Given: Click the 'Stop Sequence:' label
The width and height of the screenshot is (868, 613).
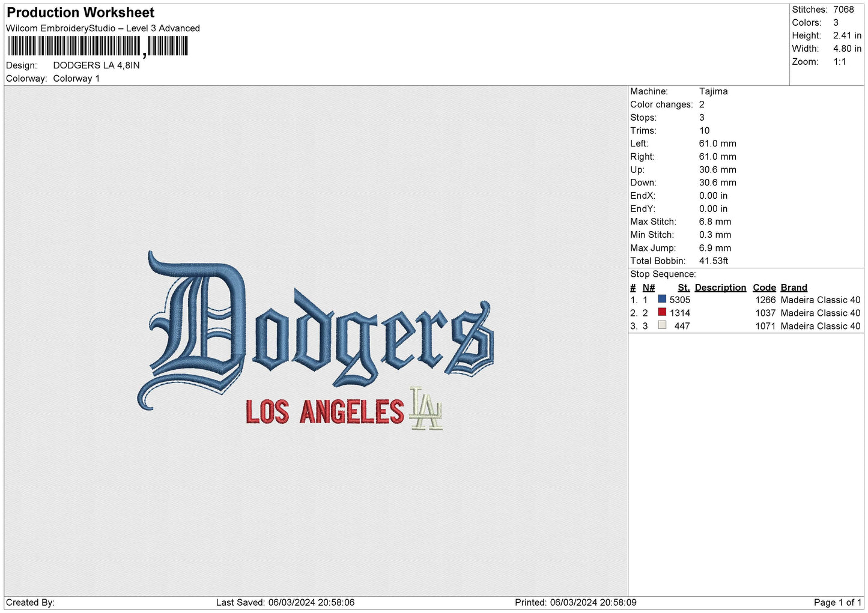Looking at the screenshot, I should (x=663, y=274).
